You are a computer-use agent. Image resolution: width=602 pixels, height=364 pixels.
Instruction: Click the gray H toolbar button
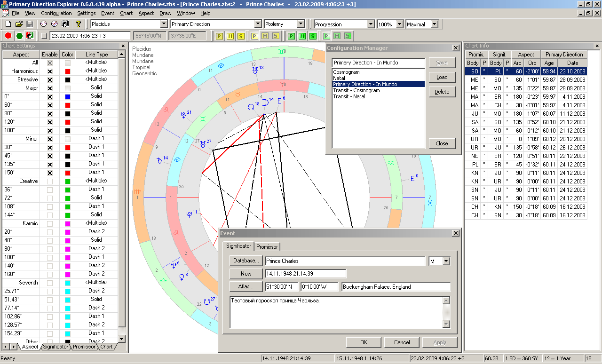click(x=337, y=36)
